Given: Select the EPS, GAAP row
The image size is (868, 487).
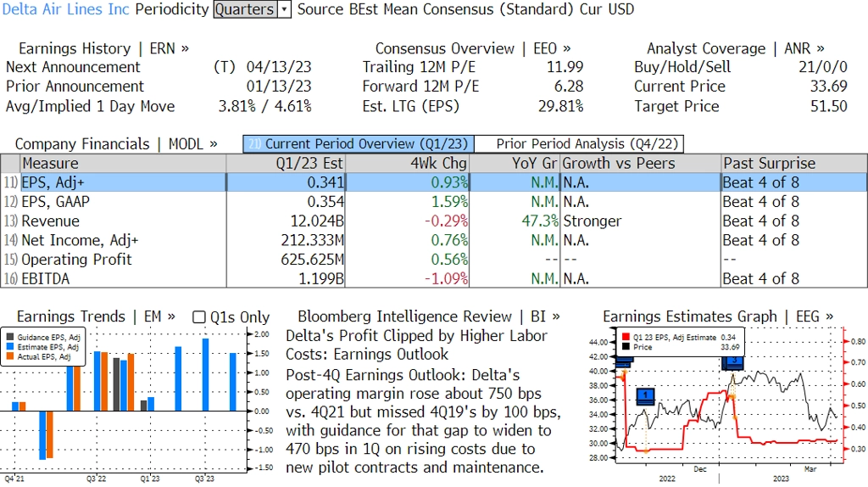Looking at the screenshot, I should (x=434, y=202).
